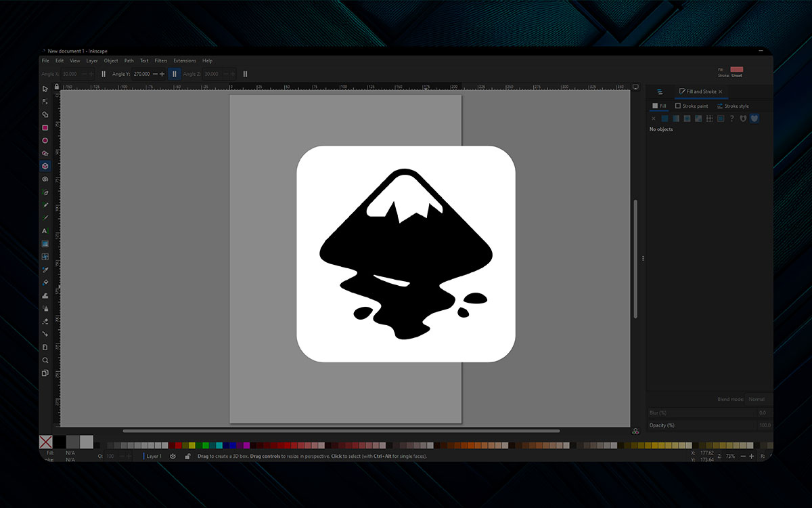Toggle Layer 1 visibility eye icon
This screenshot has height=508, width=812.
(173, 457)
